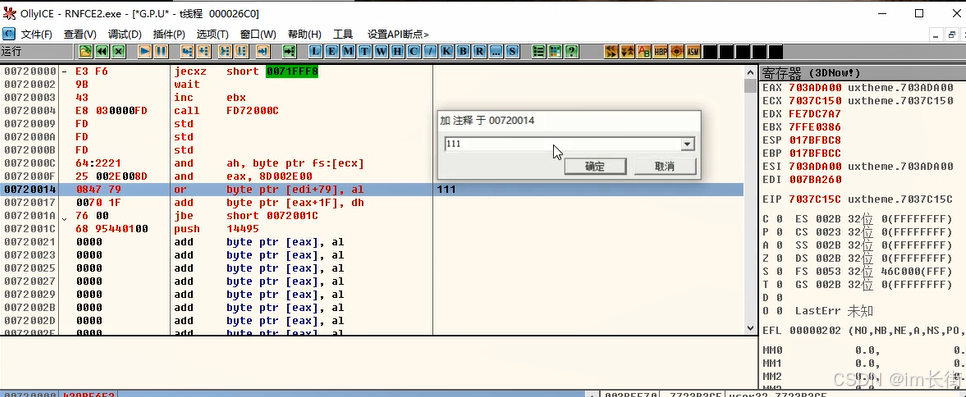966x397 pixels.
Task: Click the Trace into icon
Action: [x=225, y=51]
